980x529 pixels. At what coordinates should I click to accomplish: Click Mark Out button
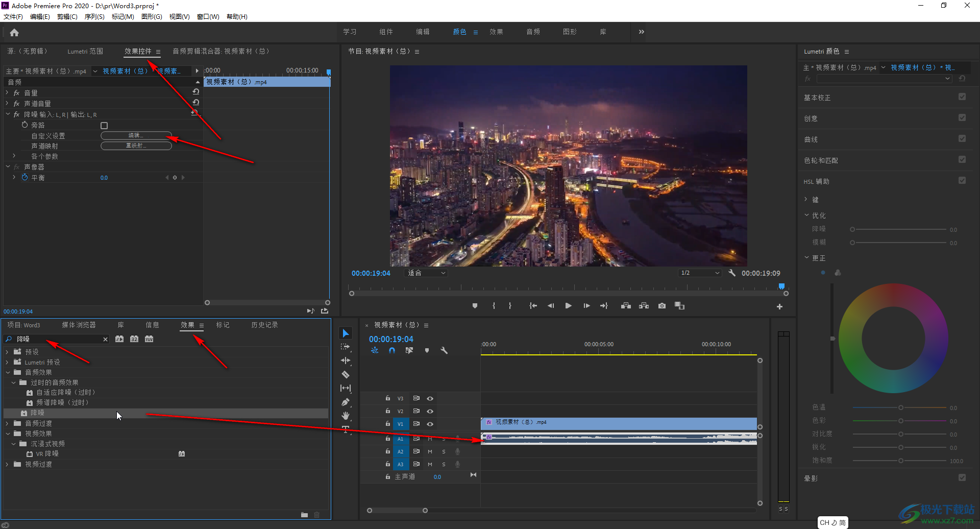(510, 306)
